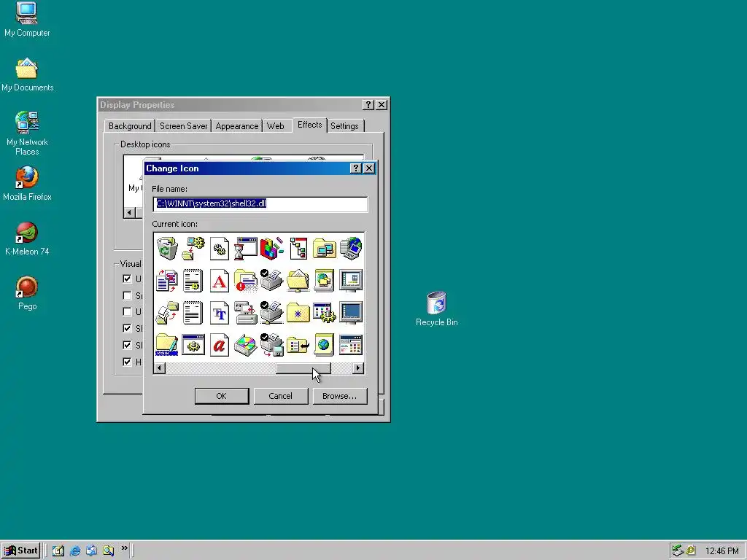Click the Display Properties help question mark
Screen dimensions: 747x560
(368, 105)
